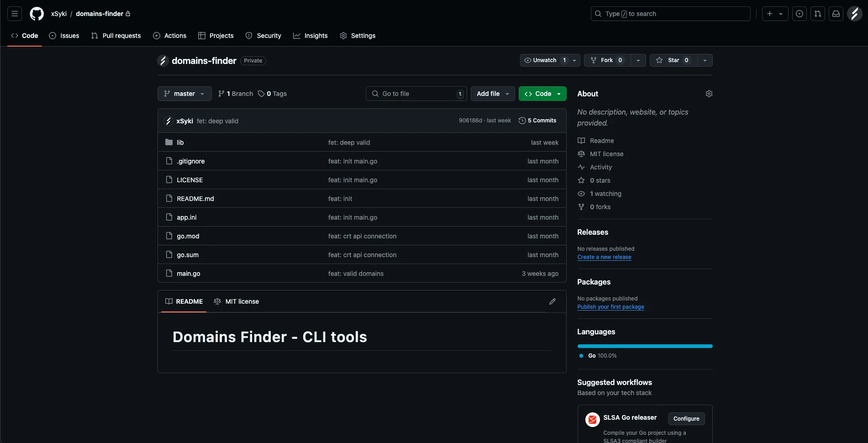Screen dimensions: 868x443
Task: Select the README tab below files
Action: [184, 301]
